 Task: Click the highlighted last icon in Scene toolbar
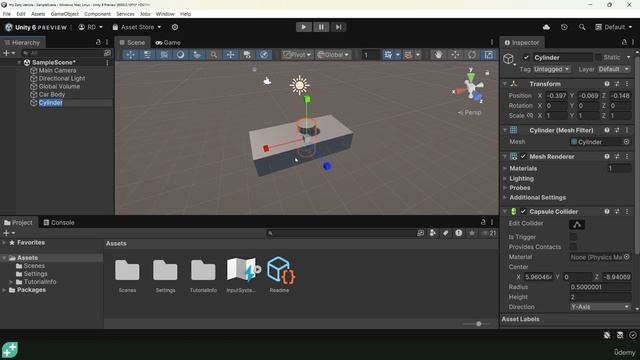[x=489, y=55]
